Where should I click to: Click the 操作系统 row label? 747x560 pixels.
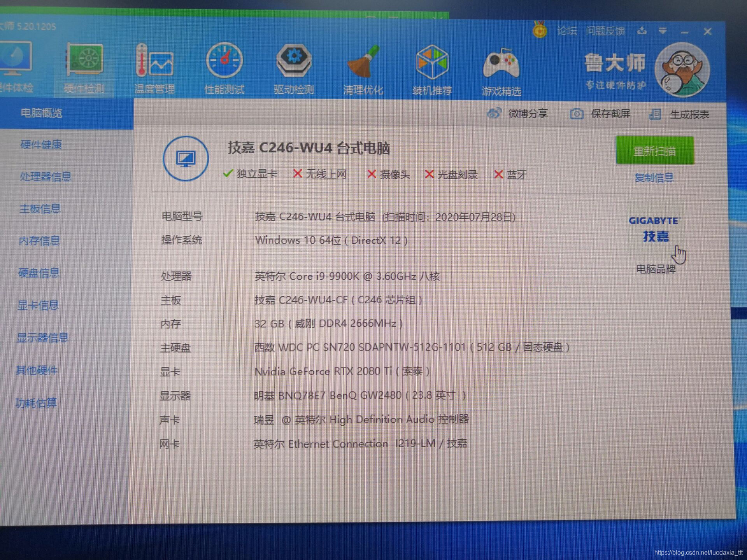(182, 240)
